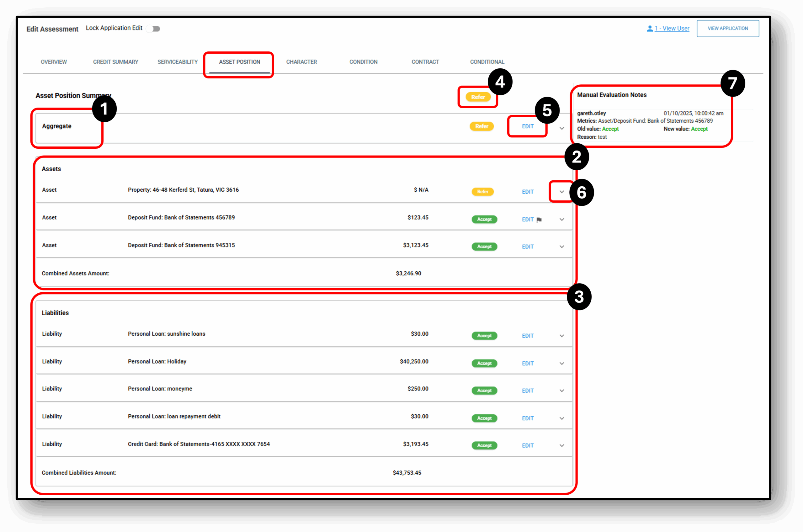Click the yellow Refer badge in summary header
803x532 pixels.
pyautogui.click(x=478, y=97)
